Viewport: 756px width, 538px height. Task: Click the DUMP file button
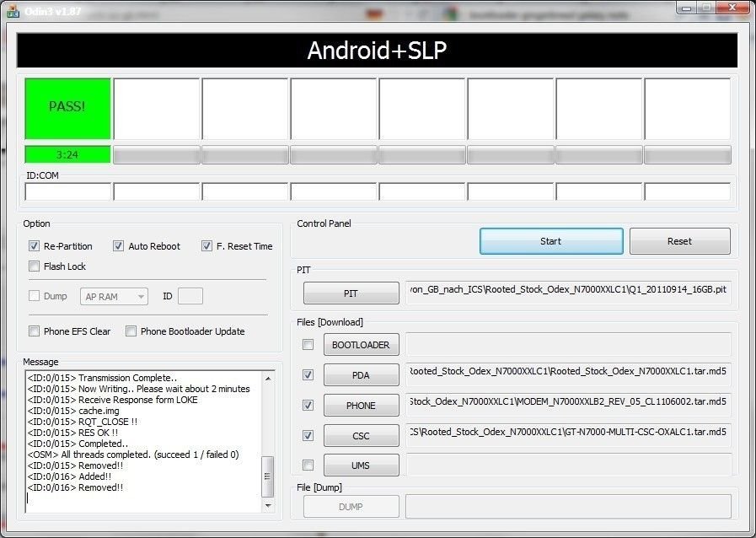pyautogui.click(x=351, y=507)
